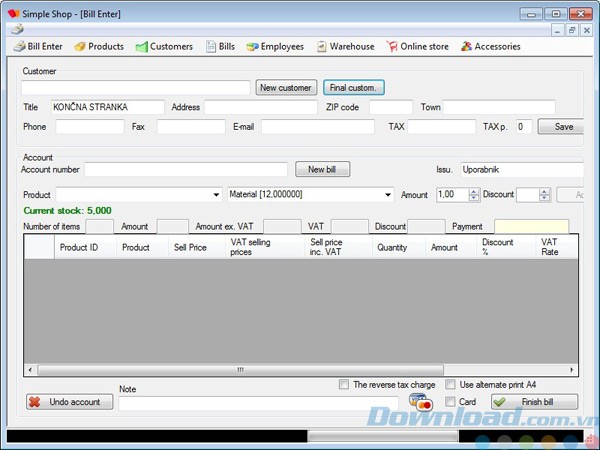Open the Bill Enter toolbar item
600x450 pixels.
click(38, 46)
